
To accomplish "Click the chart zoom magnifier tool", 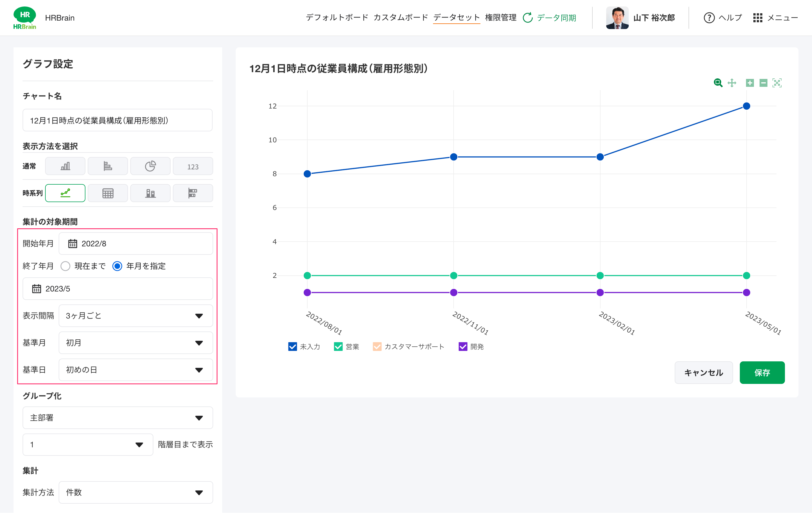I will pos(718,83).
